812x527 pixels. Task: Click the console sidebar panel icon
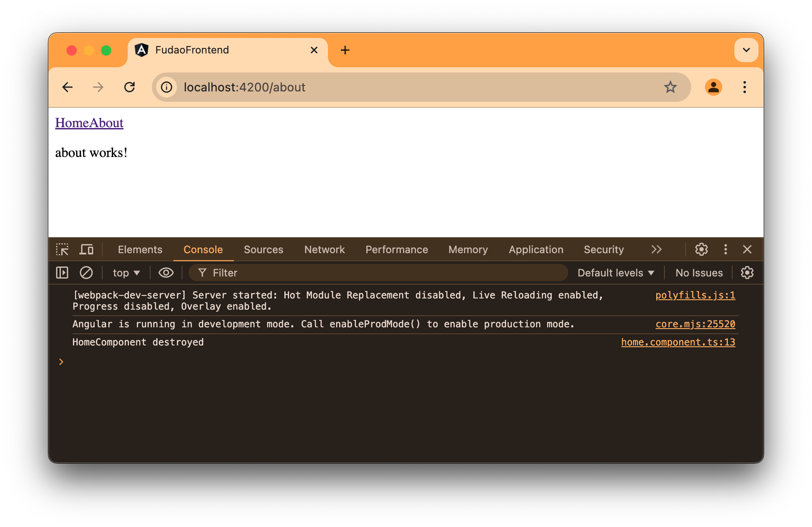[62, 273]
